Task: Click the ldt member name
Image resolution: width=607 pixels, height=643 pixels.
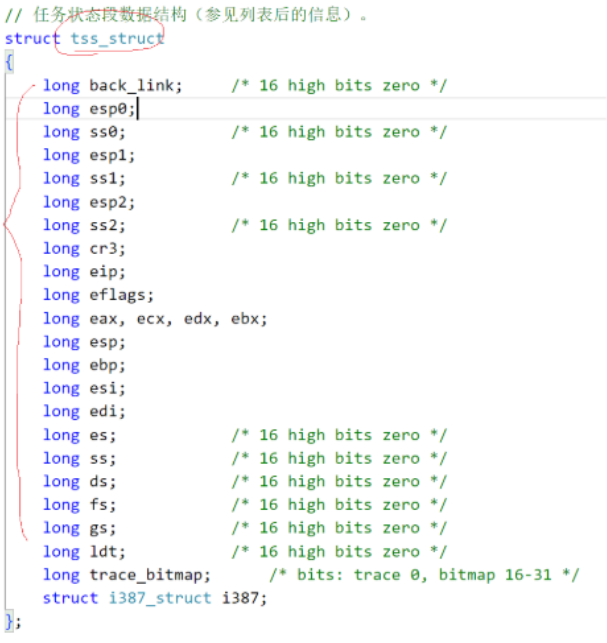Action: (x=104, y=552)
